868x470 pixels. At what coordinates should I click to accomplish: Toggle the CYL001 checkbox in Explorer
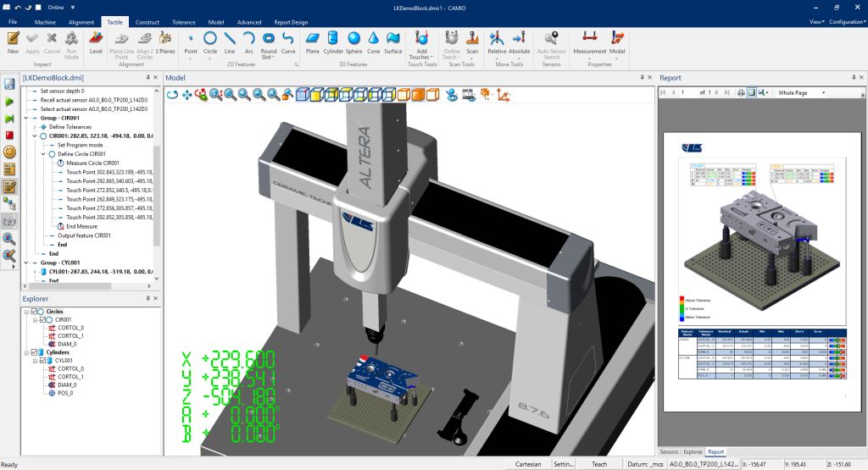[x=42, y=361]
